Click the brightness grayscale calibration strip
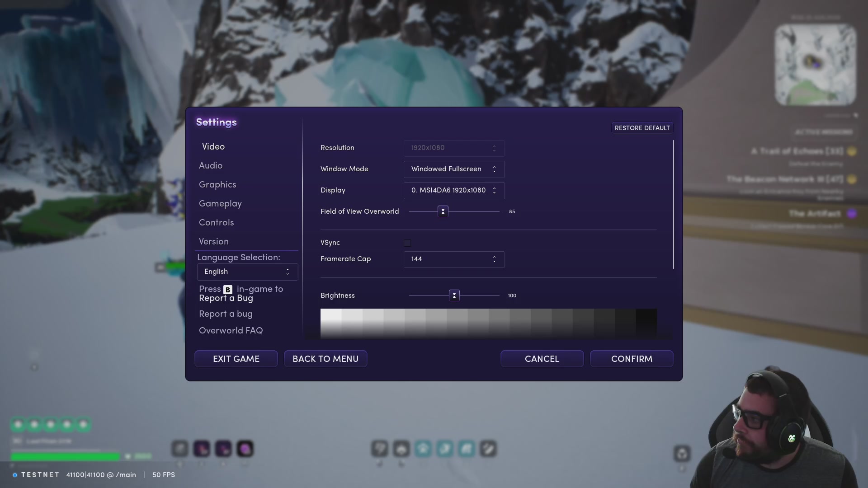868x488 pixels. point(489,324)
